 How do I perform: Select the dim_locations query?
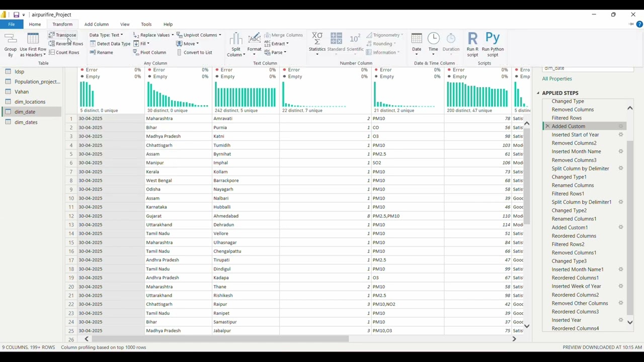[30, 102]
